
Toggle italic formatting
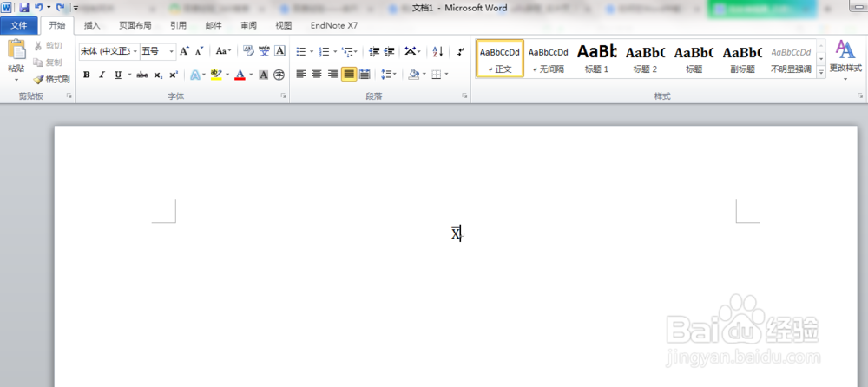(102, 75)
